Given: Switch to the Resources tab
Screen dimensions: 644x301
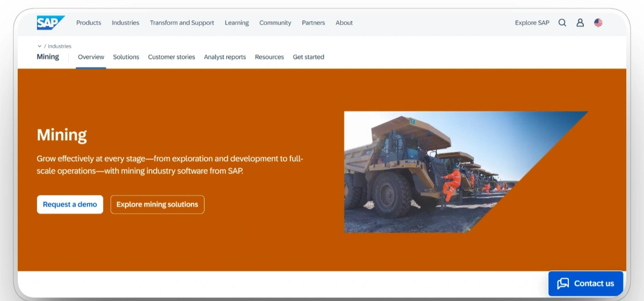Looking at the screenshot, I should tap(269, 57).
